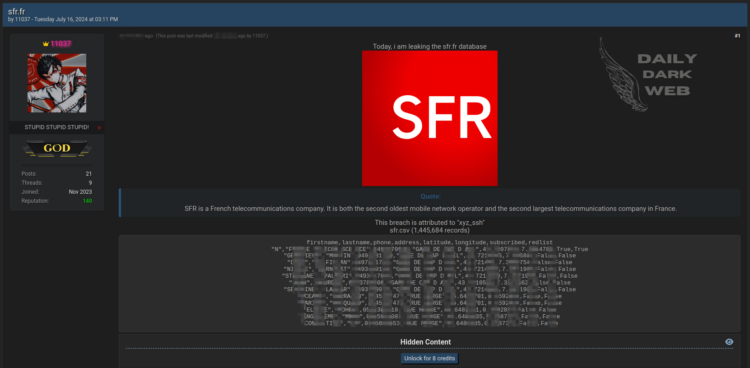Click the thread title sfr.fr
The height and width of the screenshot is (368, 750).
pyautogui.click(x=16, y=11)
